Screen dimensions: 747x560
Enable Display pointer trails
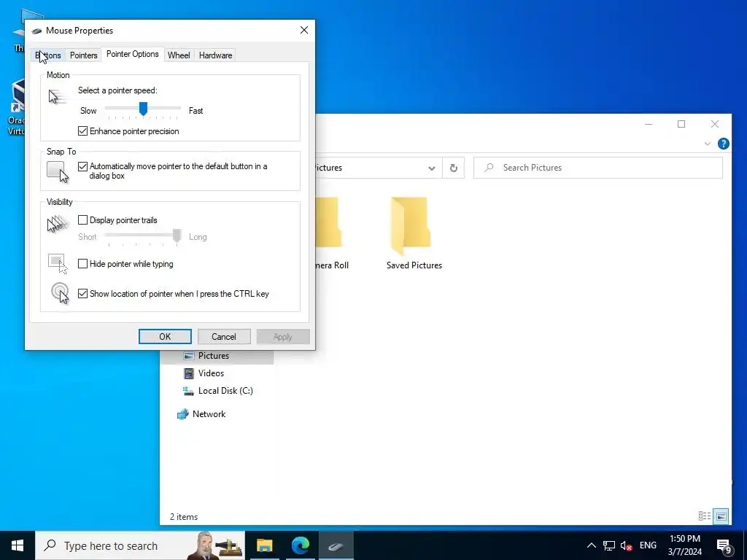coord(83,220)
